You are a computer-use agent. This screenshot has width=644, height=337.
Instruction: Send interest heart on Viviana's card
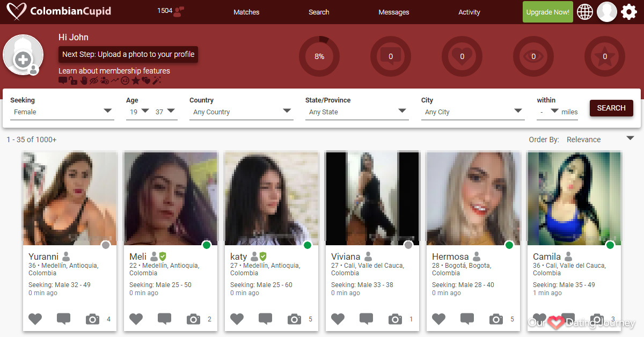(x=338, y=319)
